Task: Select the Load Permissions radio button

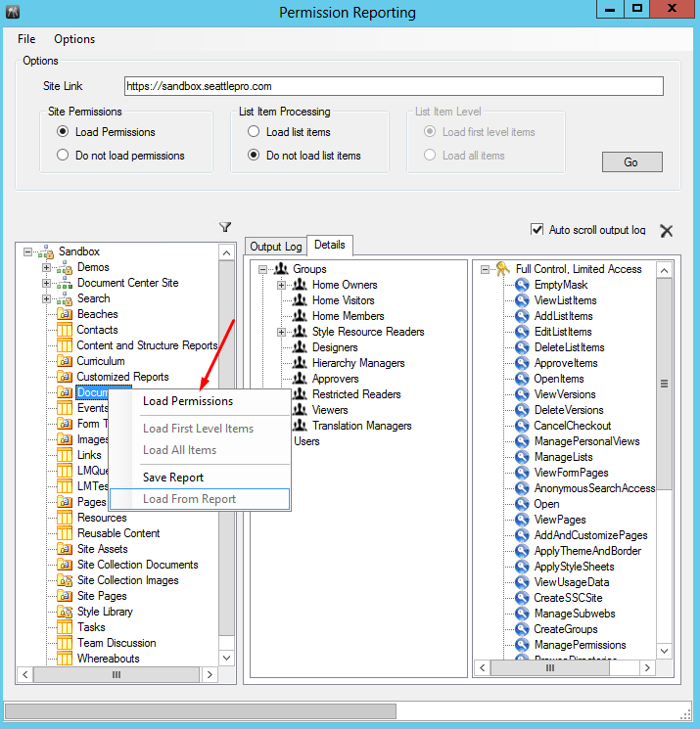Action: (63, 132)
